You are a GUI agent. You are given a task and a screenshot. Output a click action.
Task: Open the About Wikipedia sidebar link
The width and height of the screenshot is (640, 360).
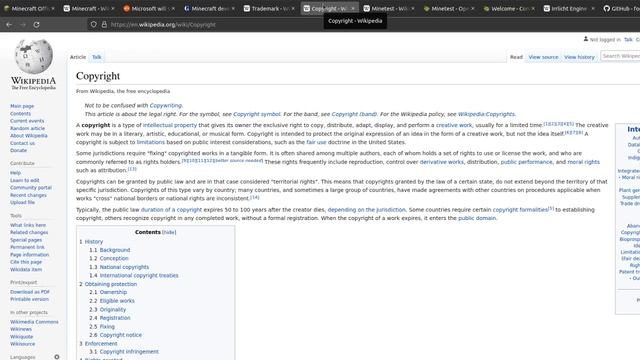click(x=29, y=136)
